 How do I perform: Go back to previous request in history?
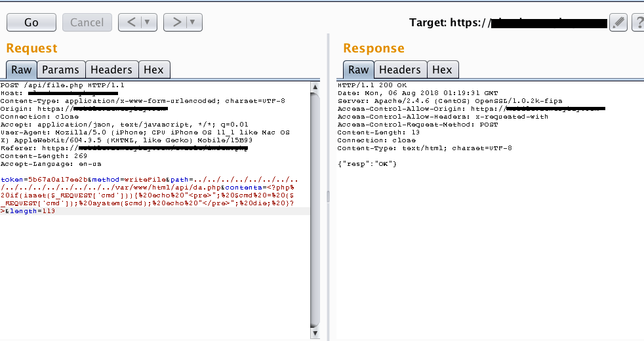132,22
